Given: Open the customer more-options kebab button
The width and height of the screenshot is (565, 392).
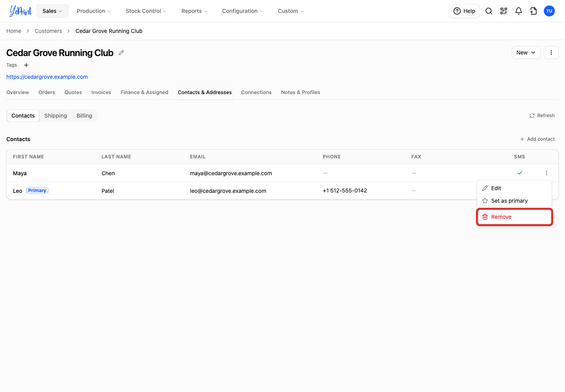Looking at the screenshot, I should 551,53.
